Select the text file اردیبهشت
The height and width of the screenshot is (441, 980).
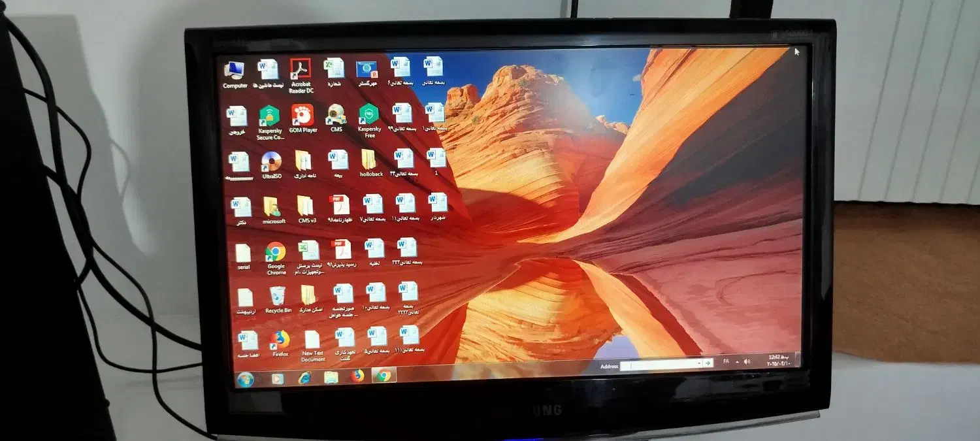[245, 302]
